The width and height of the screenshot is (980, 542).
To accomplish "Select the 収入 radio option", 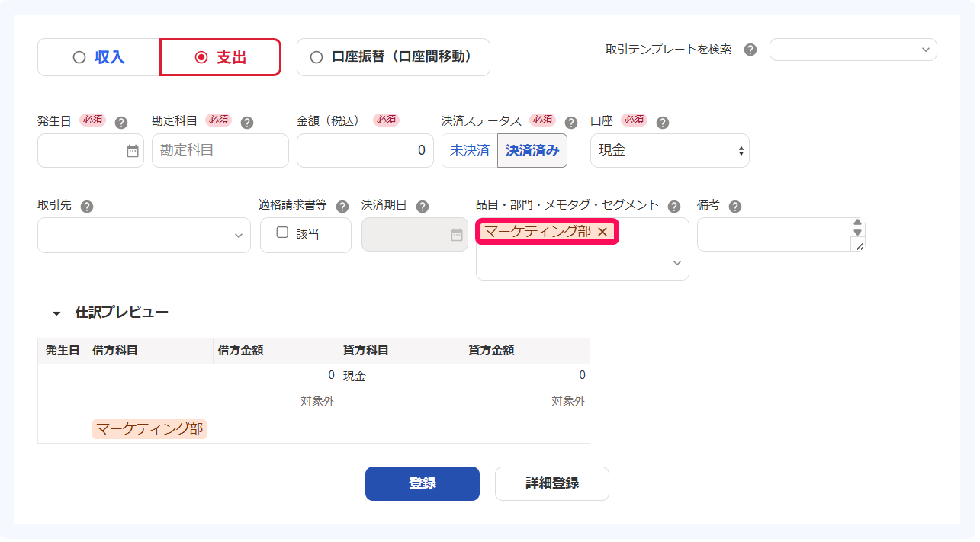I will pos(98,57).
